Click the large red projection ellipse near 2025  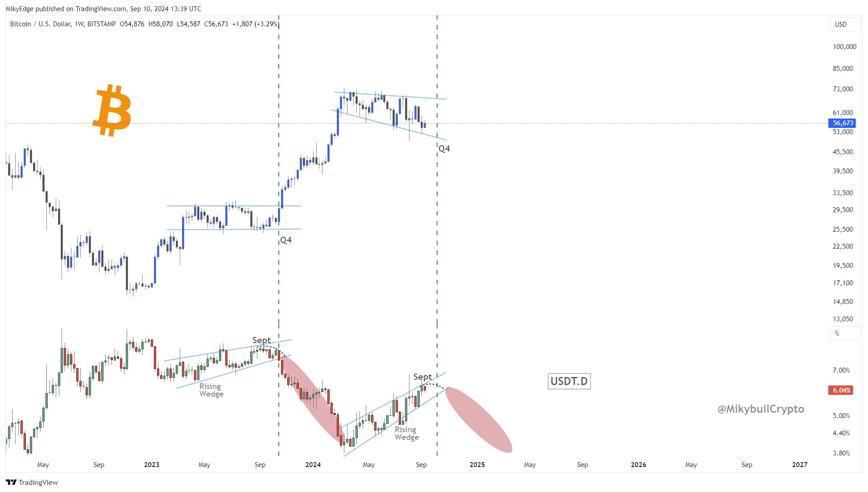tap(479, 420)
